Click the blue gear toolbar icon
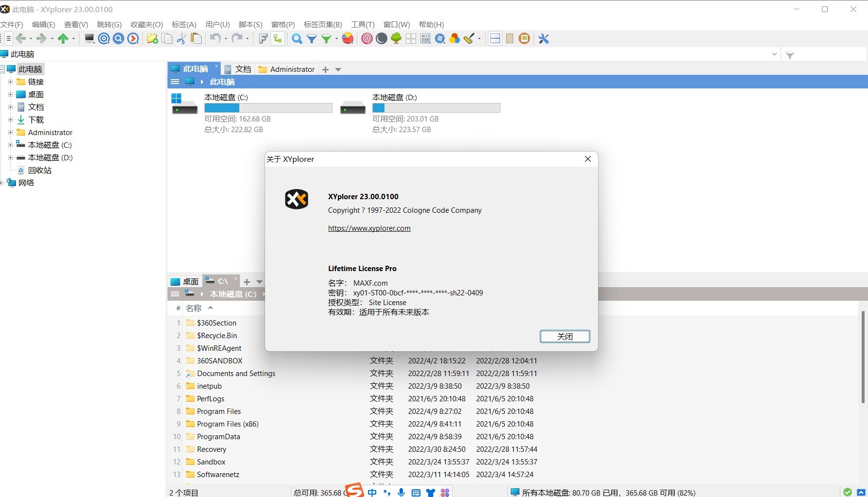868x497 pixels. point(440,39)
